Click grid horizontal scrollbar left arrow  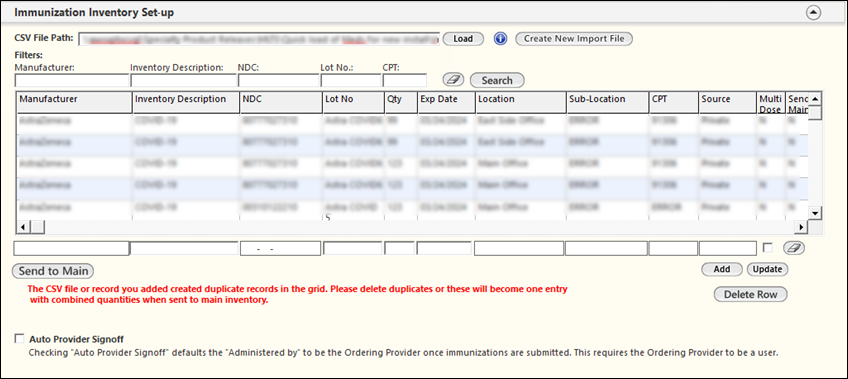[23, 226]
